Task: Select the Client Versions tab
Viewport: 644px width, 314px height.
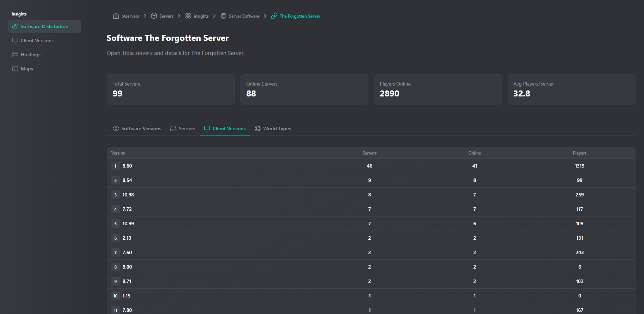Action: point(225,128)
